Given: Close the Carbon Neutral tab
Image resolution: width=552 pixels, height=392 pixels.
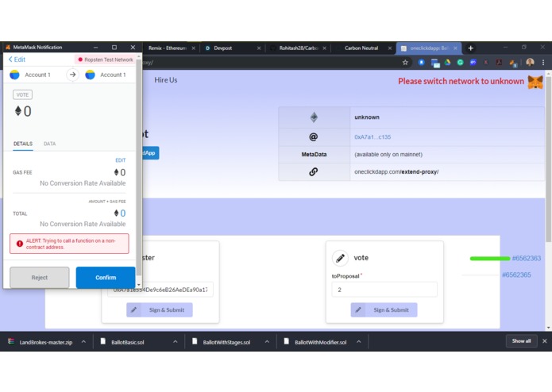Looking at the screenshot, I should click(390, 48).
